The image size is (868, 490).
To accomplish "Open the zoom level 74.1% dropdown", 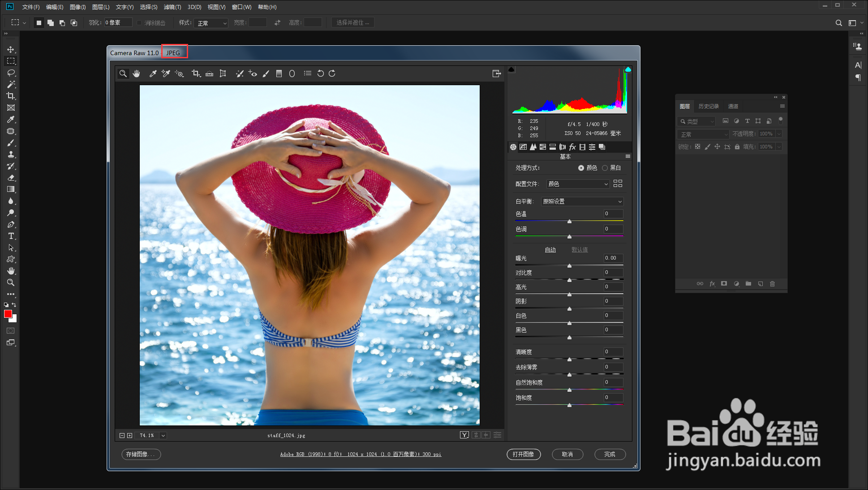I will tap(163, 435).
